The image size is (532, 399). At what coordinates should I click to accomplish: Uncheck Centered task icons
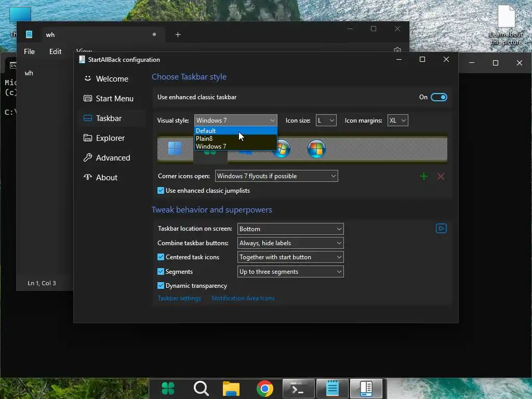click(161, 257)
